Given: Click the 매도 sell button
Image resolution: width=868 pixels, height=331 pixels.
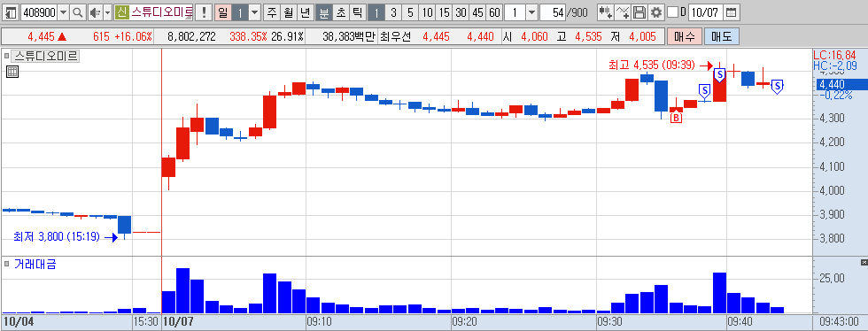Looking at the screenshot, I should (x=721, y=36).
